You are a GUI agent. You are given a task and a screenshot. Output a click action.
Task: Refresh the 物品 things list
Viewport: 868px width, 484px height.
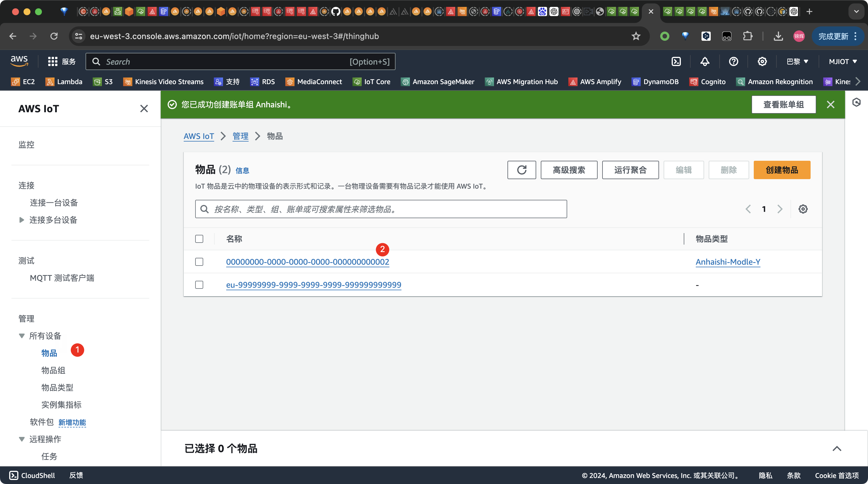pos(522,170)
